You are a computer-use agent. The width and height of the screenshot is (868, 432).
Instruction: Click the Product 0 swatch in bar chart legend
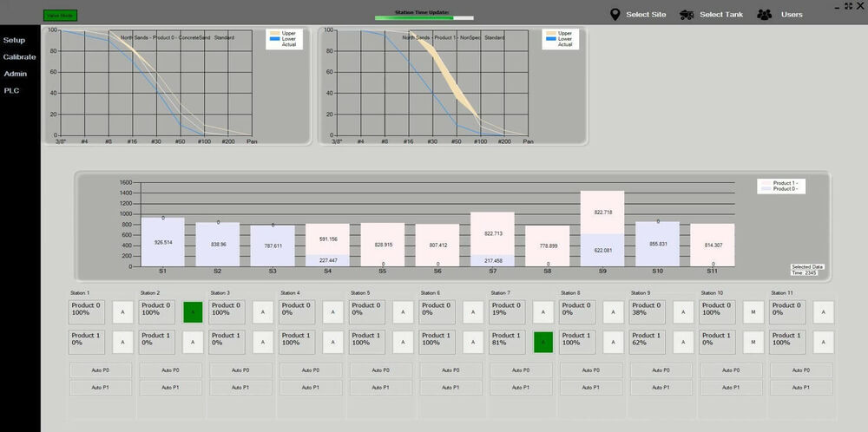click(766, 188)
